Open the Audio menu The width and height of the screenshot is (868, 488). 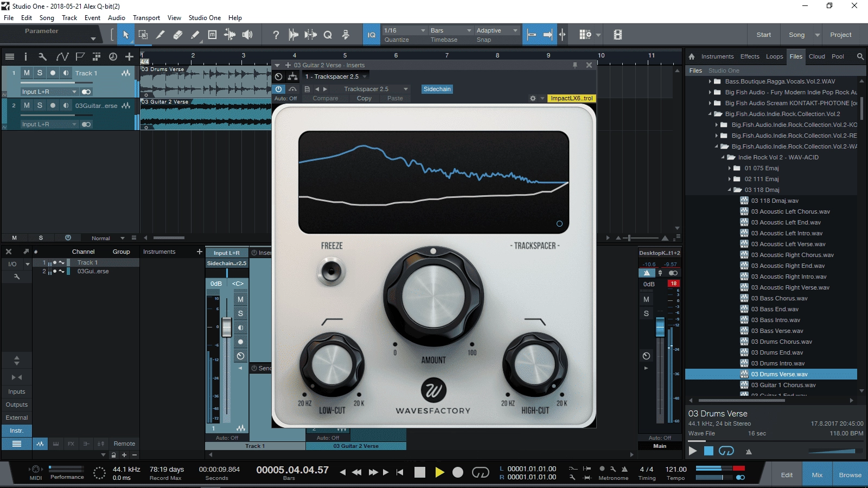[x=117, y=18]
